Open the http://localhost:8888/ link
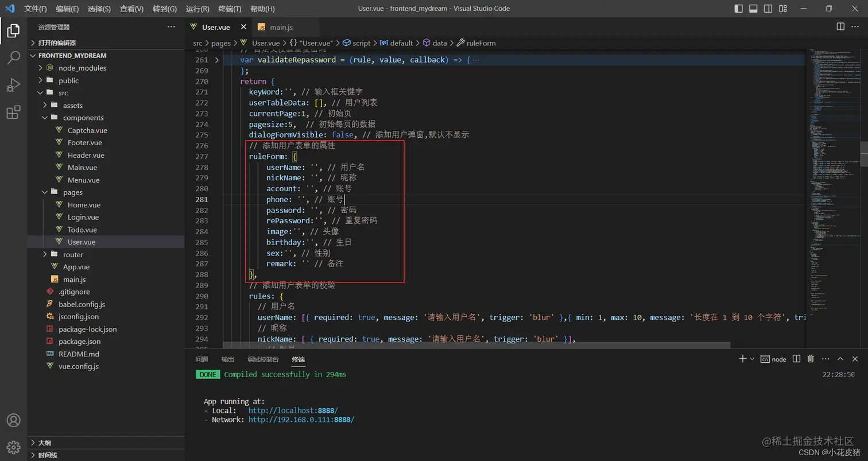 [293, 410]
